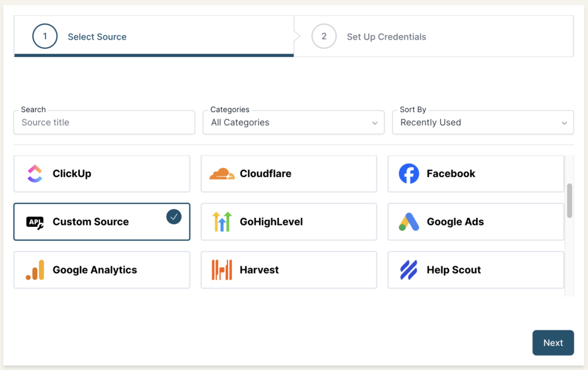Click the ClickUp logo icon

[35, 174]
